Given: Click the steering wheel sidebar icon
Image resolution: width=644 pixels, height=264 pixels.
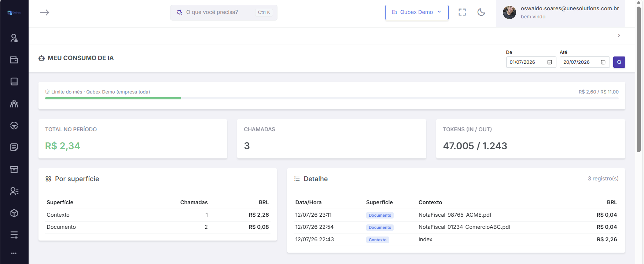Looking at the screenshot, I should (14, 125).
